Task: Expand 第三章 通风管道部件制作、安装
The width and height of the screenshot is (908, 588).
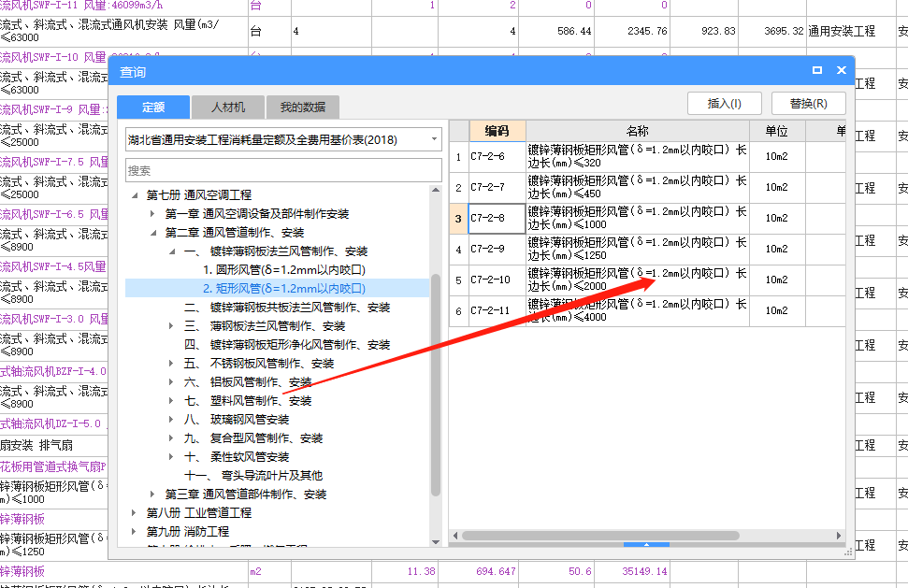Action: (152, 495)
